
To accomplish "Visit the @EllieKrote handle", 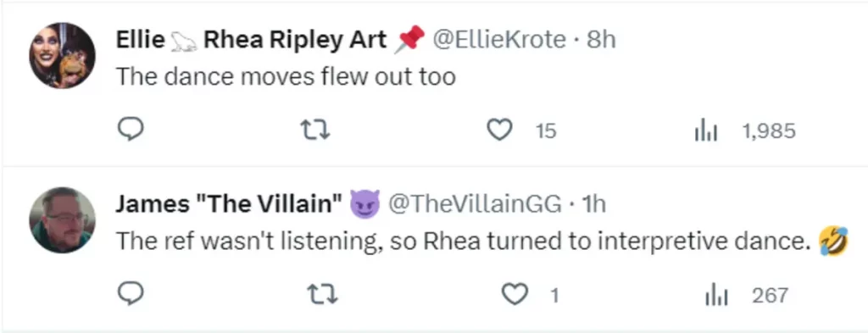I will point(498,40).
